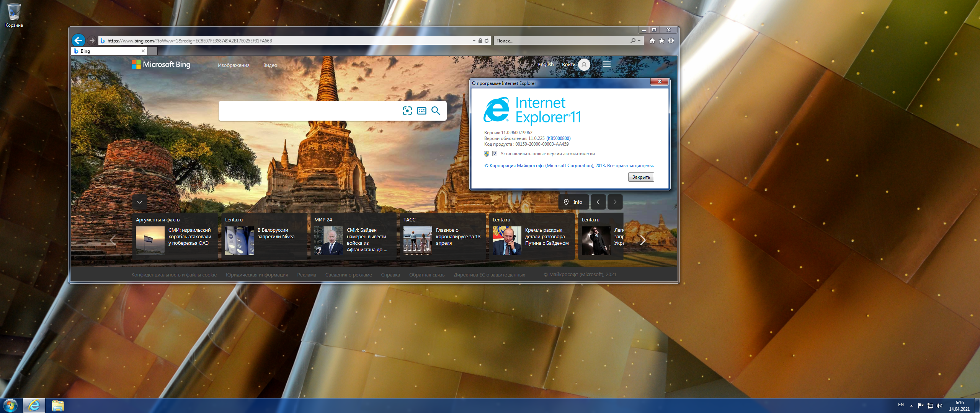Open Nivea ban news card

(264, 236)
